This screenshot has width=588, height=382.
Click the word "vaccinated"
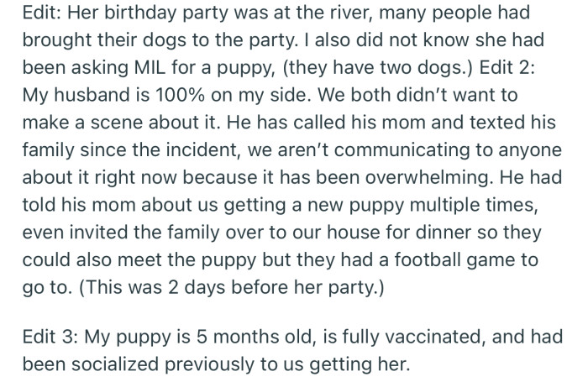click(x=435, y=337)
